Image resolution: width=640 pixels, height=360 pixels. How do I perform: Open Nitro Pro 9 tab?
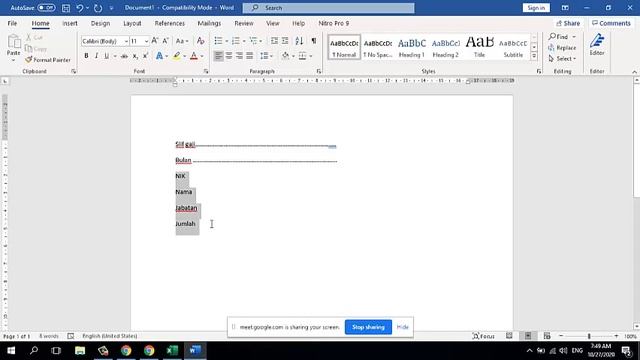[x=333, y=23]
